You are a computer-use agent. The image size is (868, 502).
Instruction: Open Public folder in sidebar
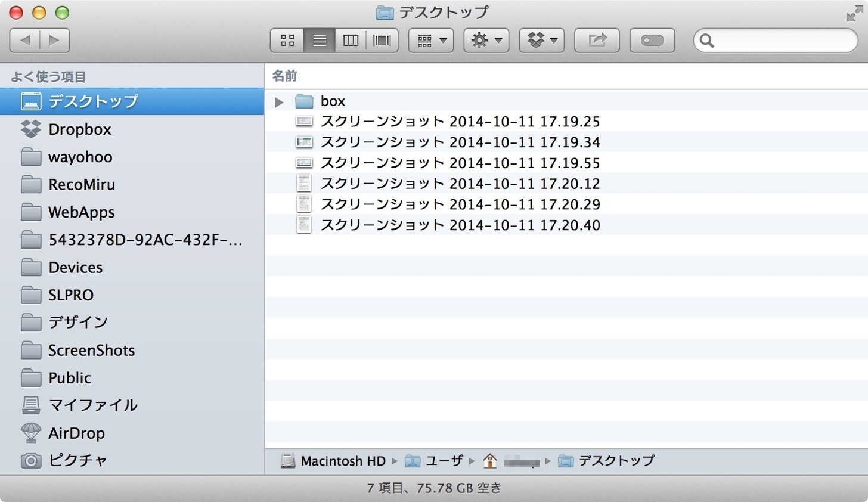(132, 377)
